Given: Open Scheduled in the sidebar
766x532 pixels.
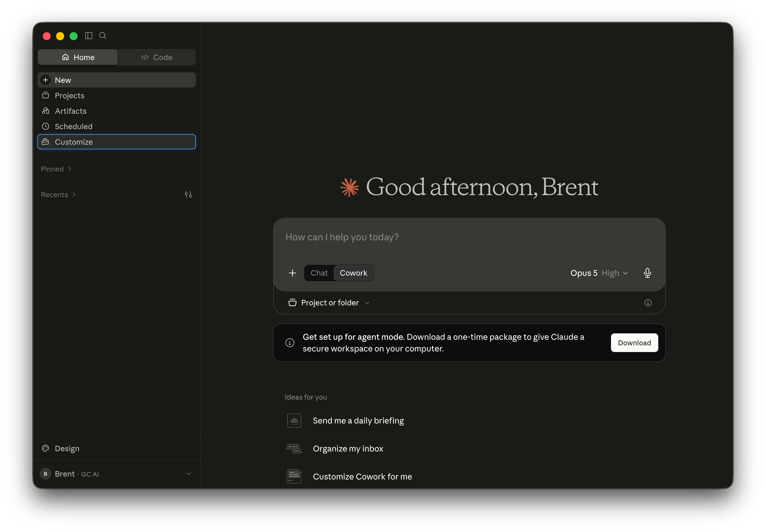Looking at the screenshot, I should pyautogui.click(x=116, y=126).
